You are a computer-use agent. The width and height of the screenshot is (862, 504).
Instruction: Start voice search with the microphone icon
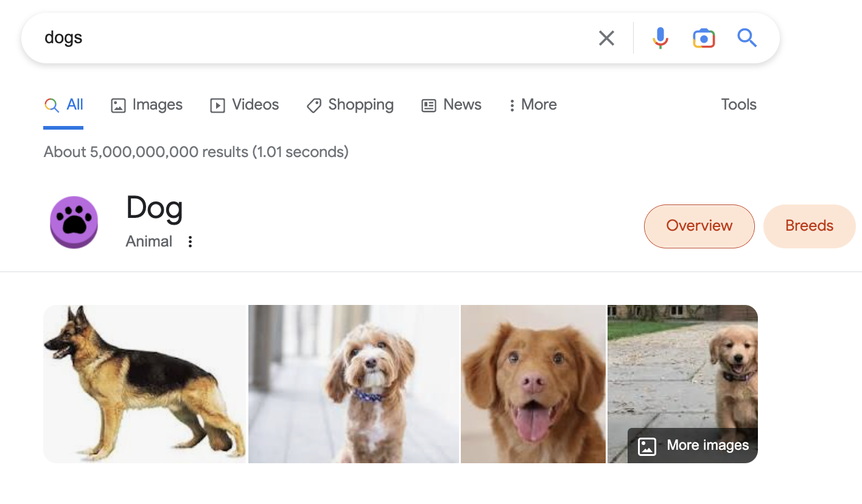[x=660, y=38]
